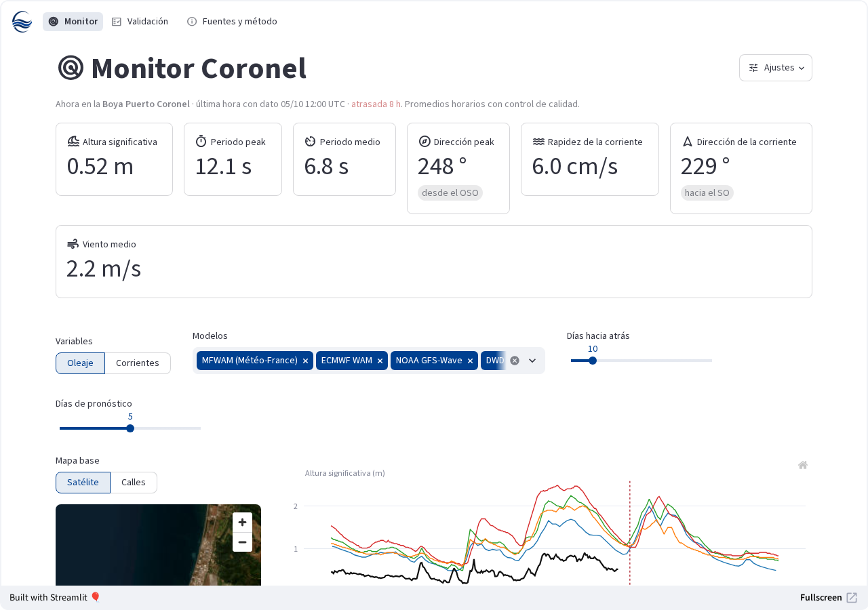868x610 pixels.
Task: Click the blue wave app logo
Action: (22, 22)
